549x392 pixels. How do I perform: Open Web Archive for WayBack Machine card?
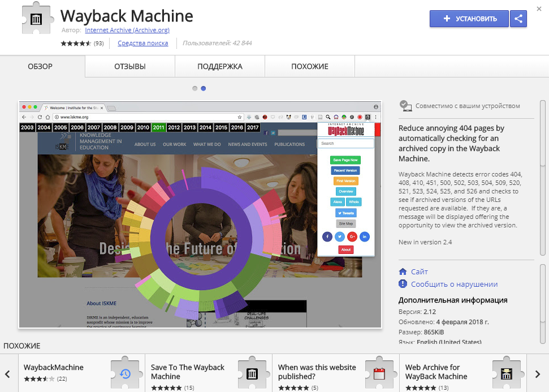(x=463, y=373)
